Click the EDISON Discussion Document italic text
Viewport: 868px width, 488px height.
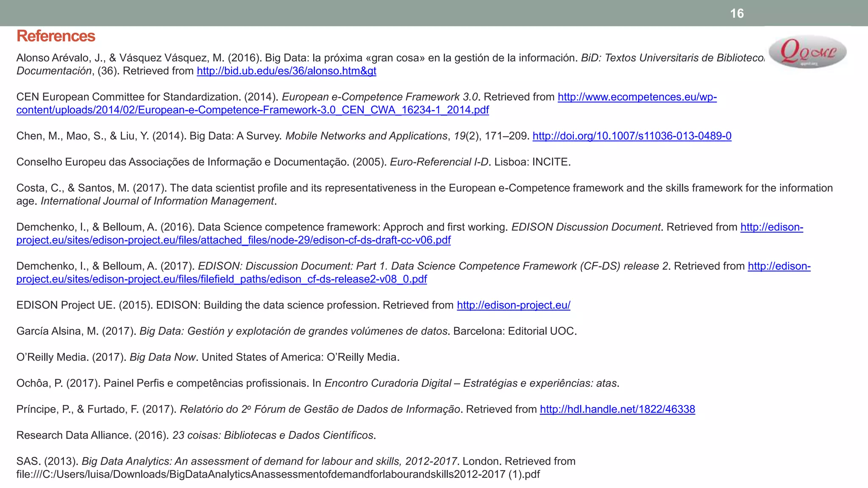(586, 227)
